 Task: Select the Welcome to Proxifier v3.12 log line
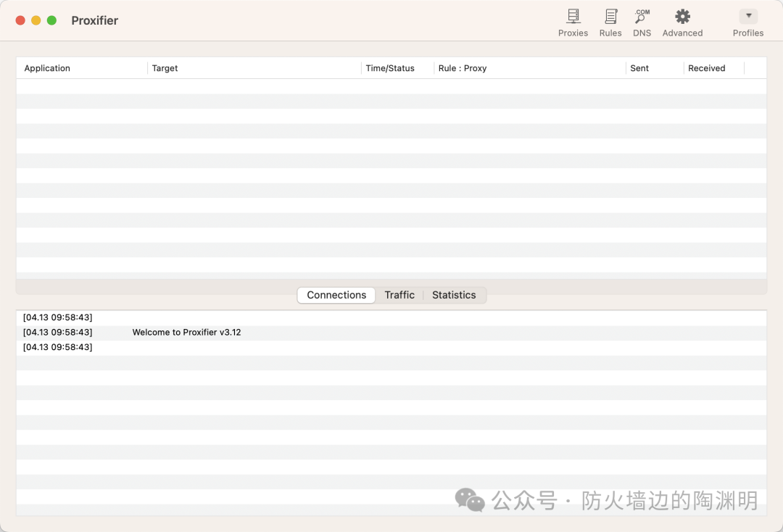(186, 333)
